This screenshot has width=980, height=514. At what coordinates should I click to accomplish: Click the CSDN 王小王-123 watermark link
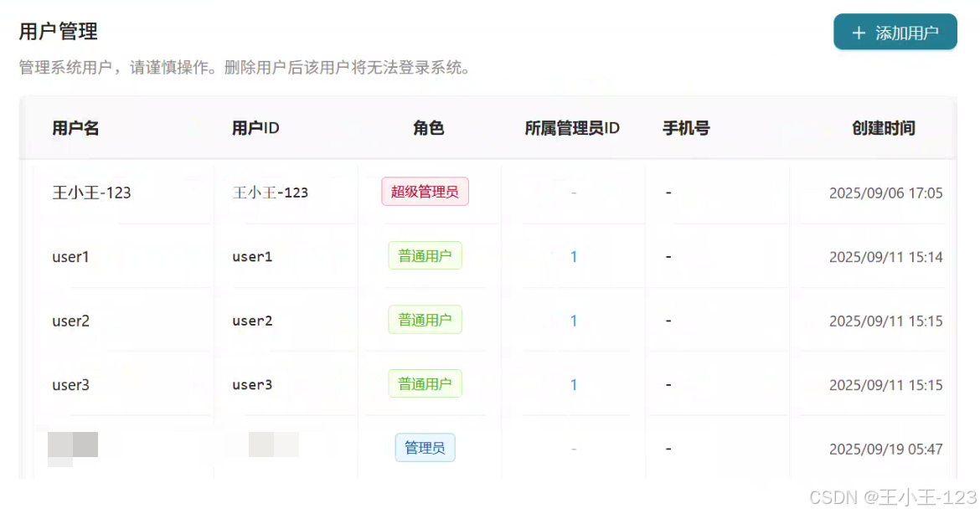coord(891,497)
